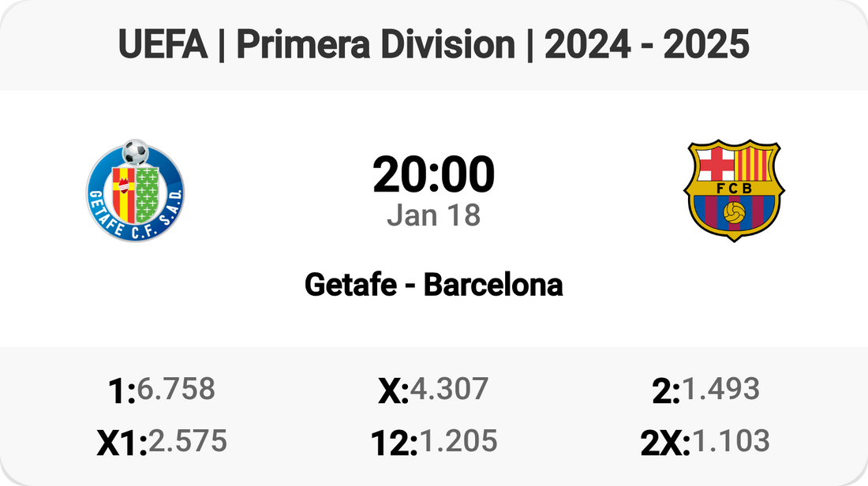This screenshot has width=868, height=486.
Task: Click the 20:00 kickoff time
Action: pyautogui.click(x=433, y=174)
